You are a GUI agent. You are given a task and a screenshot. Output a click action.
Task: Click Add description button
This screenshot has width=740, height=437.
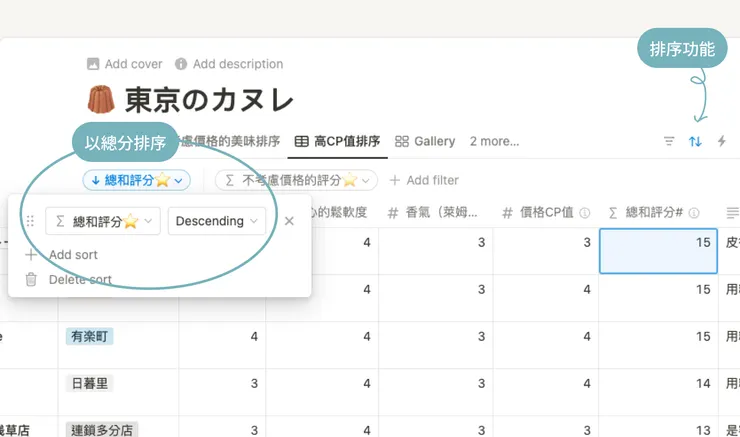pyautogui.click(x=229, y=64)
